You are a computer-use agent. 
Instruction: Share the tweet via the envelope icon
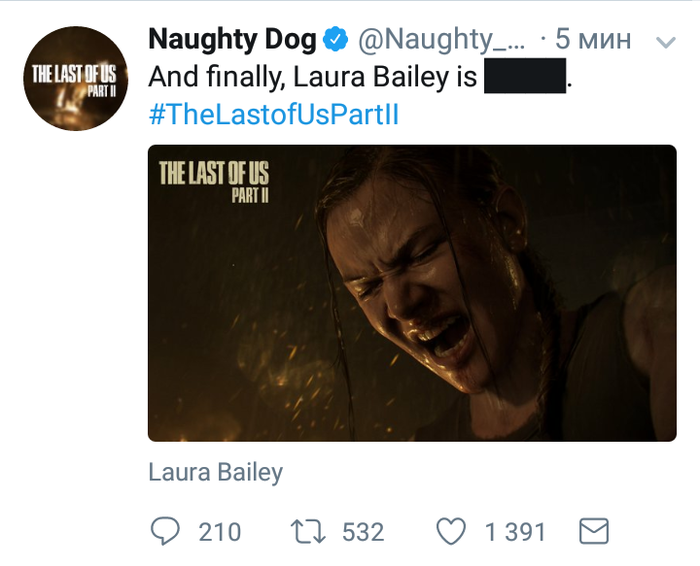click(594, 531)
